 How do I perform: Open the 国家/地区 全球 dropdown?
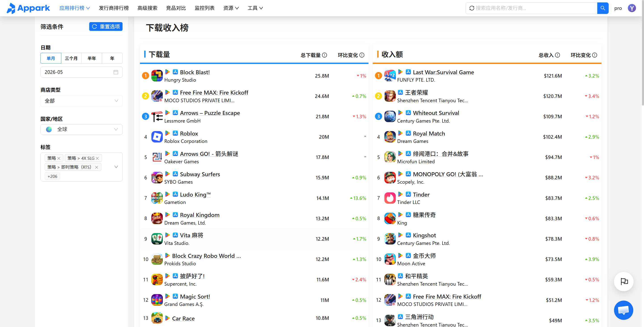tap(81, 129)
